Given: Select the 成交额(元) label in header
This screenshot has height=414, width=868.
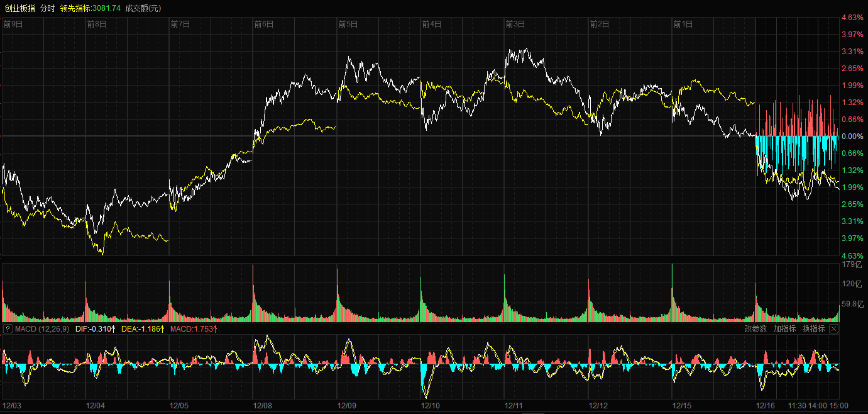Looking at the screenshot, I should click(x=143, y=8).
